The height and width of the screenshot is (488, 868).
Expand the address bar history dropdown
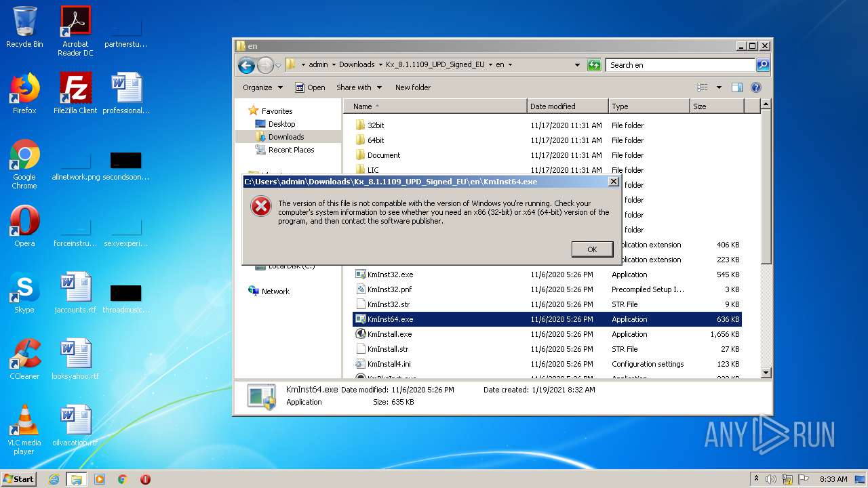577,65
